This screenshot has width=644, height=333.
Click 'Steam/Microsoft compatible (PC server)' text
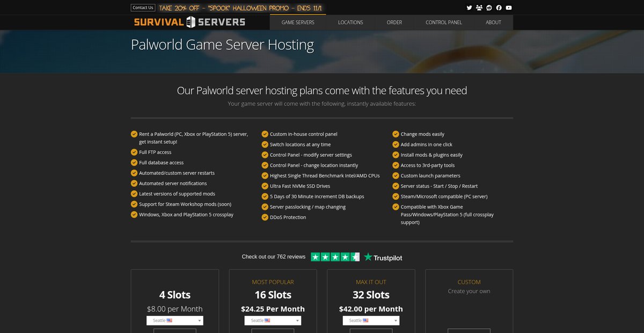[444, 197]
